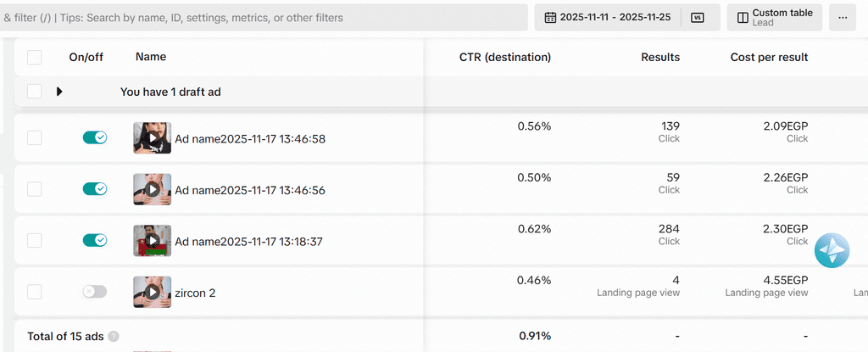
Task: Select checkbox for zircon 2 row
Action: 35,292
